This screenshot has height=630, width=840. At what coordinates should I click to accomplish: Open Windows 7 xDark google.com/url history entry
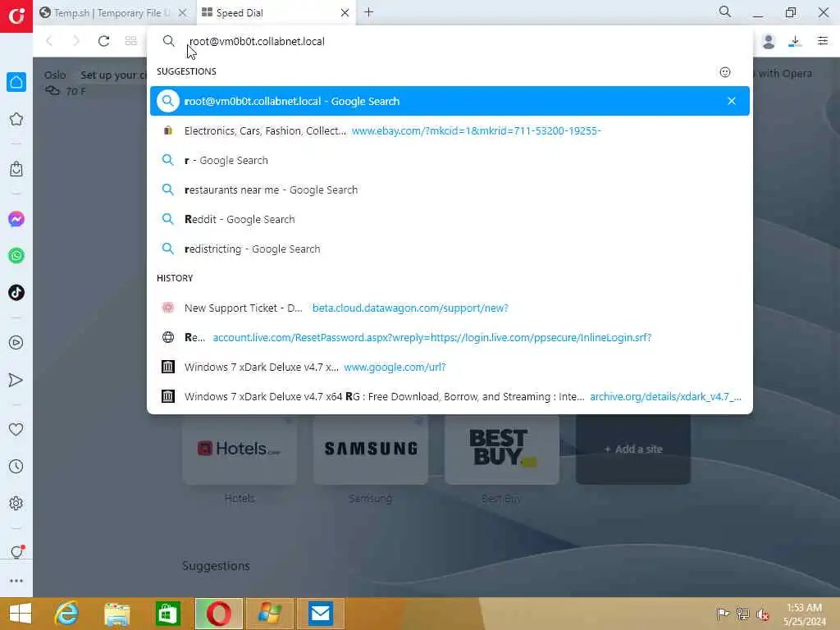tap(450, 367)
